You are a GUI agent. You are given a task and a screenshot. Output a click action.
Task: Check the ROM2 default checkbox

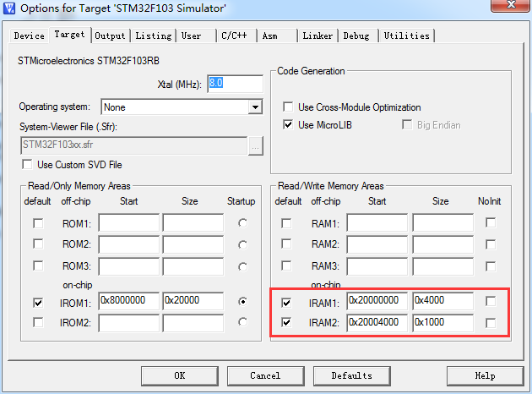38,244
